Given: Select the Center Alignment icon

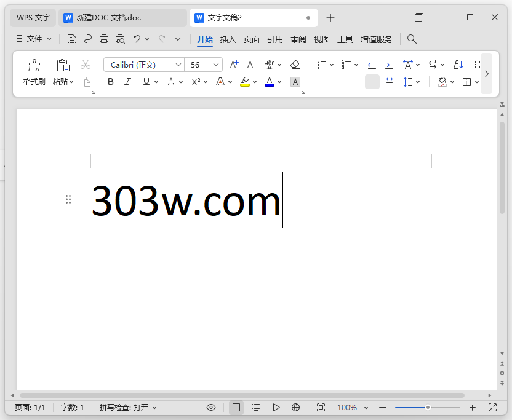Looking at the screenshot, I should click(x=337, y=81).
